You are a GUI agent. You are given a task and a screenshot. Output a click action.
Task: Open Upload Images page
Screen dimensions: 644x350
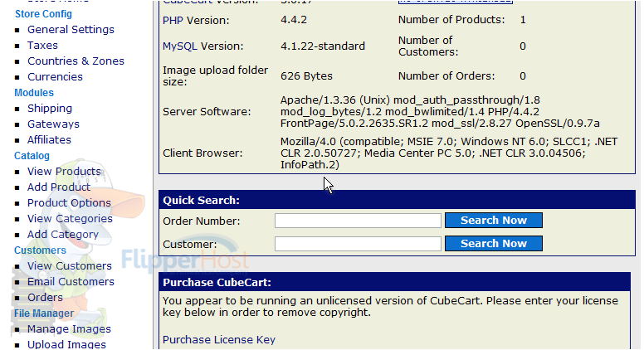[66, 345]
